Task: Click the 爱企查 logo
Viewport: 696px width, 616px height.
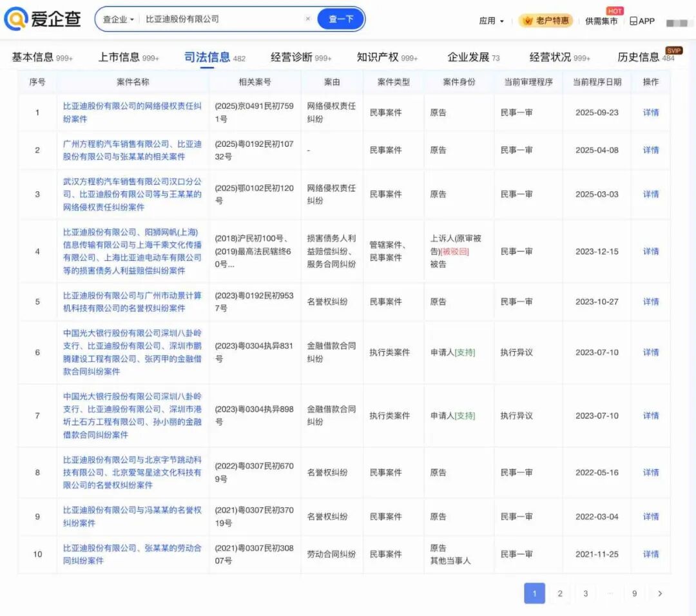Action: [x=43, y=19]
